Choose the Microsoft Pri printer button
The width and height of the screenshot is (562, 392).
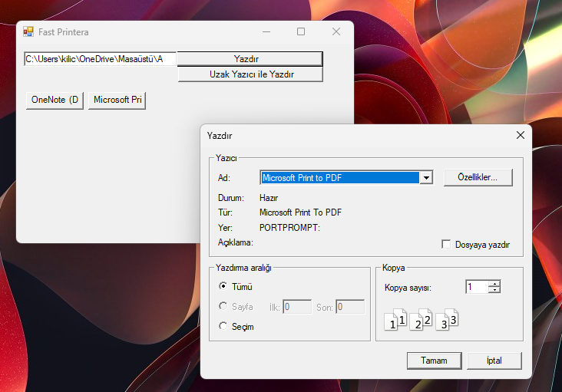tap(117, 100)
